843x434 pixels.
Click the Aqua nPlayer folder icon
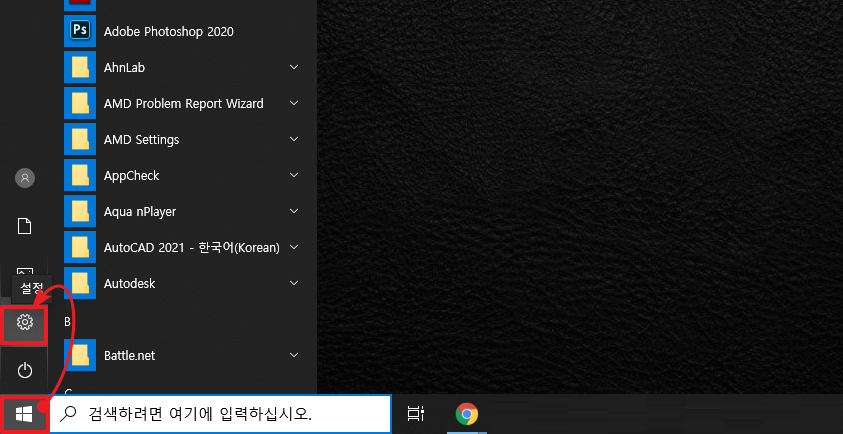tap(80, 211)
